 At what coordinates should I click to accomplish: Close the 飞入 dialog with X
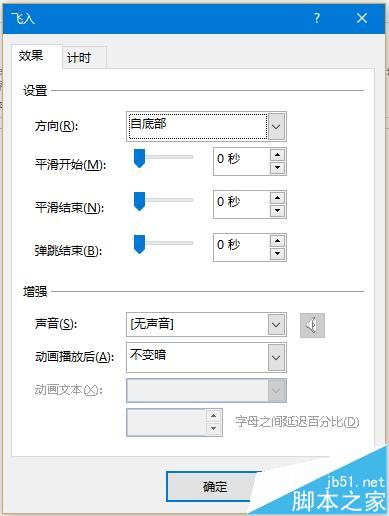pyautogui.click(x=362, y=18)
